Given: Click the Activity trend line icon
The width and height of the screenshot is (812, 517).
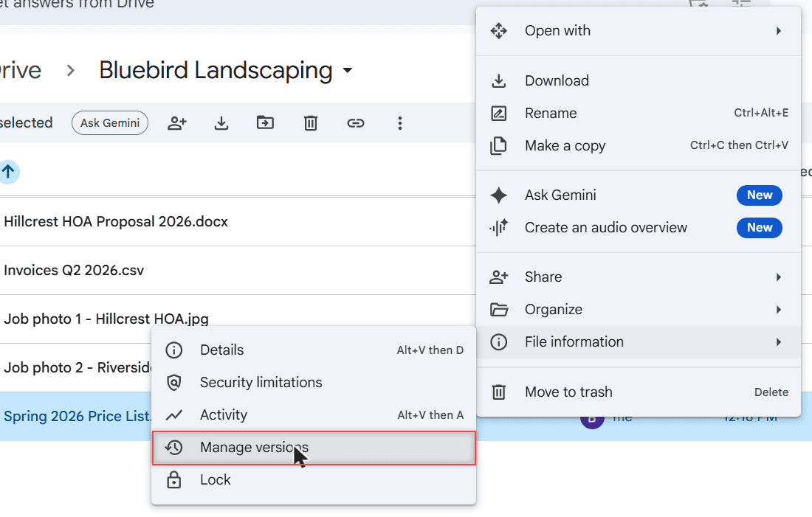Looking at the screenshot, I should tap(174, 415).
